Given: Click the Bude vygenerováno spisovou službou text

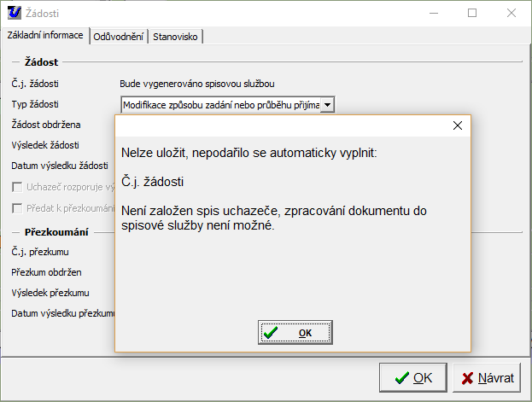Looking at the screenshot, I should click(196, 84).
